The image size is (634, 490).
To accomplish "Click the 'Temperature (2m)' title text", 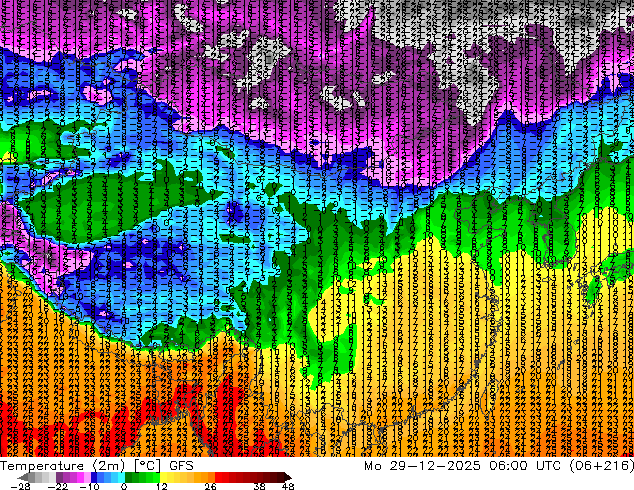I will coord(63,466).
